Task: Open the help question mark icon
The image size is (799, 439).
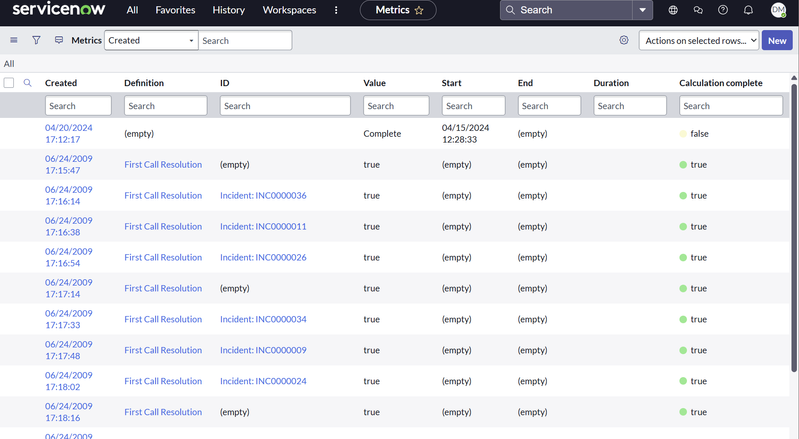Action: (x=723, y=10)
